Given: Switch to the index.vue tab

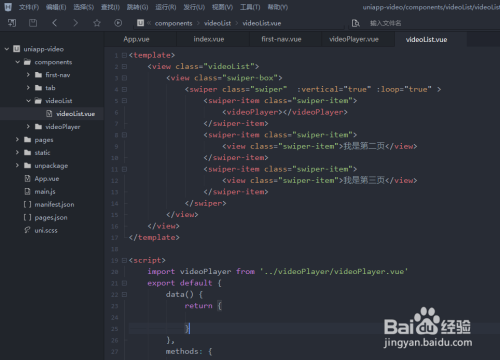Looking at the screenshot, I should 209,39.
